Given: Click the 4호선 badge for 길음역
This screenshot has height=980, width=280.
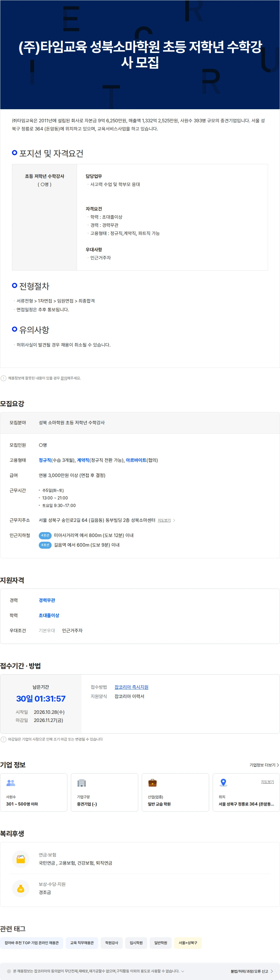Looking at the screenshot, I should click(x=45, y=545).
